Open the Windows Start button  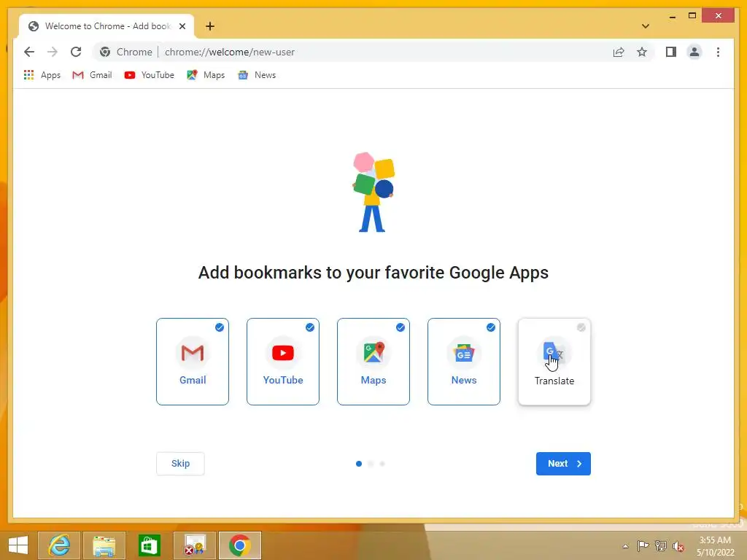(18, 545)
